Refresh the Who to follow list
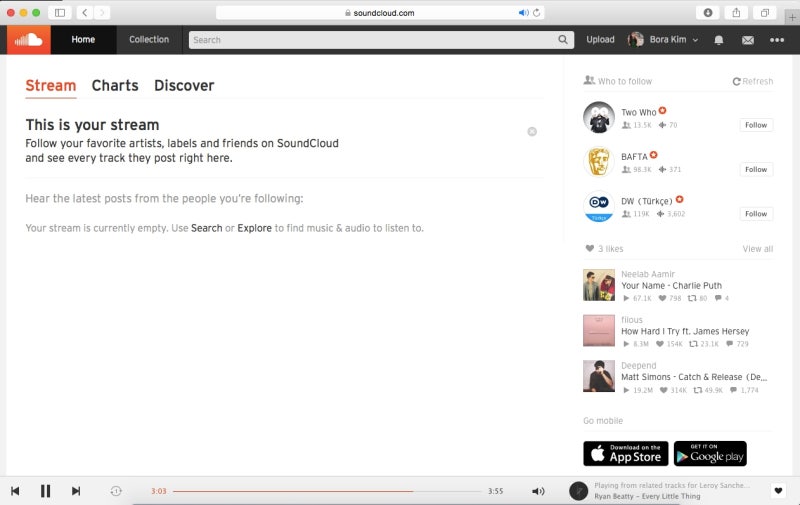Screen dimensions: 800x505 coord(753,81)
